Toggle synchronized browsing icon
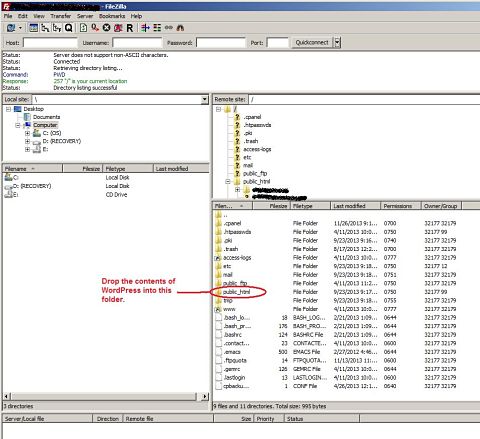 (169, 28)
